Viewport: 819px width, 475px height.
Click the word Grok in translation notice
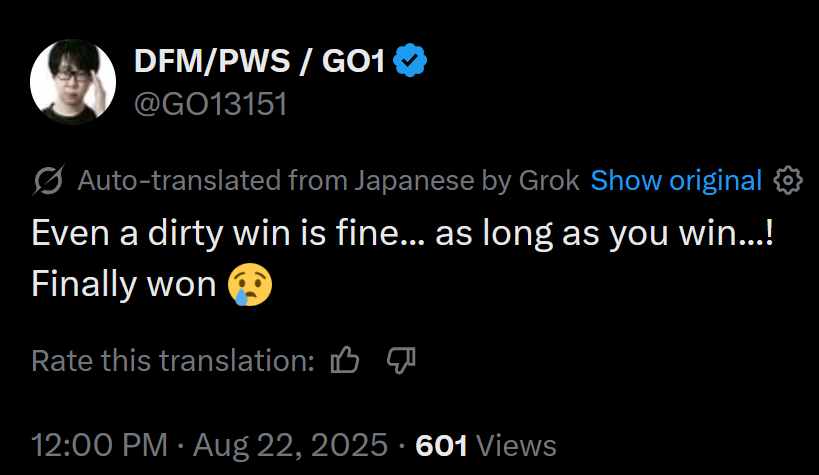tap(549, 181)
